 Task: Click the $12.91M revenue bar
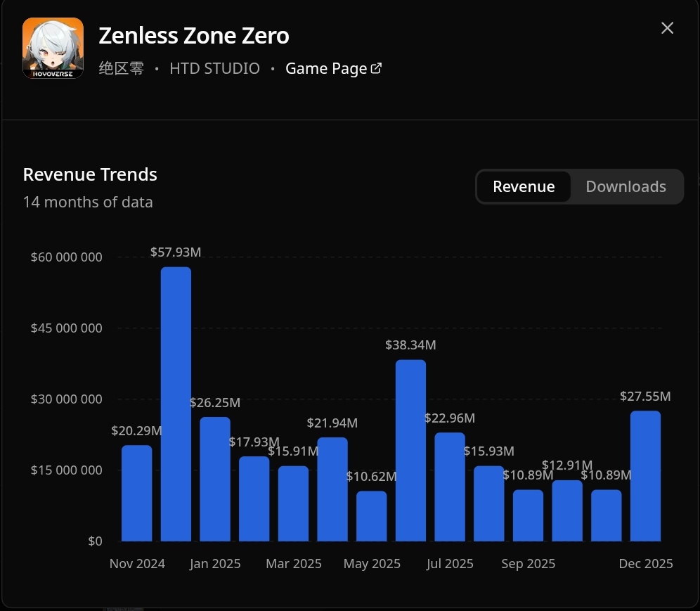coord(567,511)
